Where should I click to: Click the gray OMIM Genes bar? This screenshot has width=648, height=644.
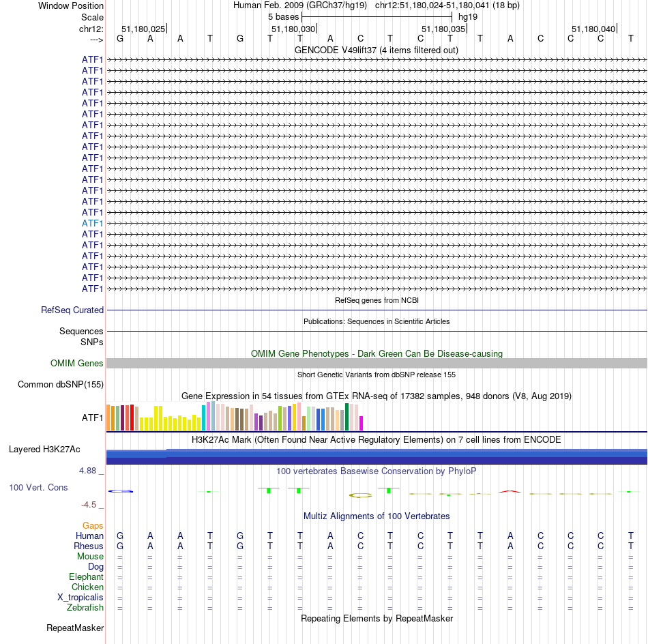coord(377,364)
